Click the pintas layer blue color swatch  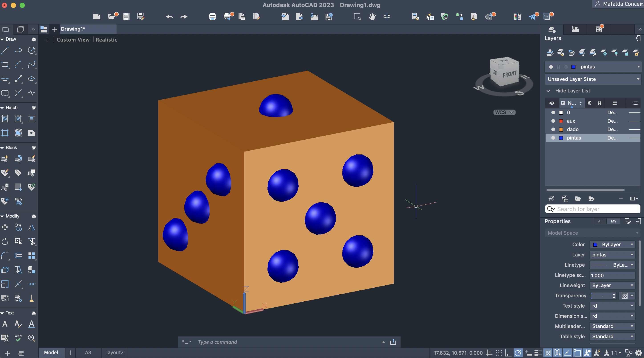point(561,138)
